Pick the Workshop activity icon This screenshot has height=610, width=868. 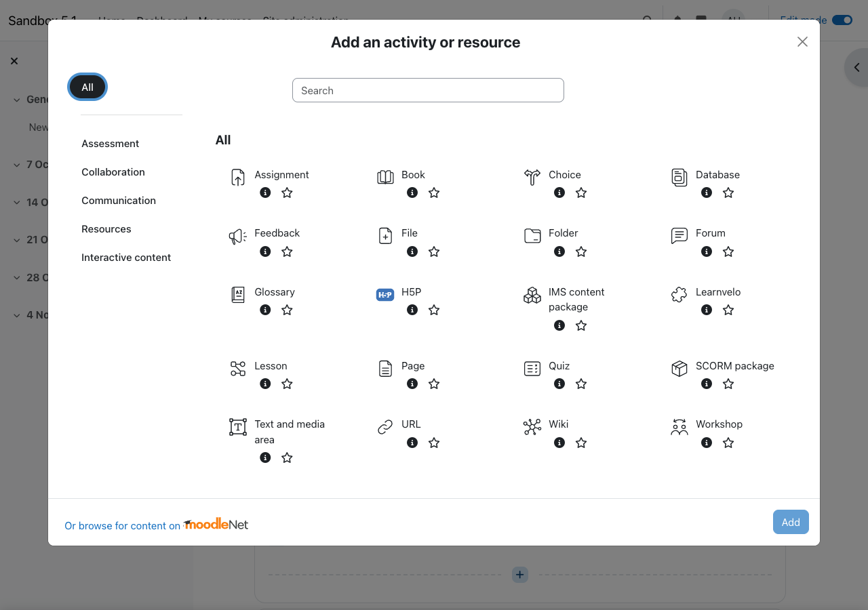coord(679,426)
